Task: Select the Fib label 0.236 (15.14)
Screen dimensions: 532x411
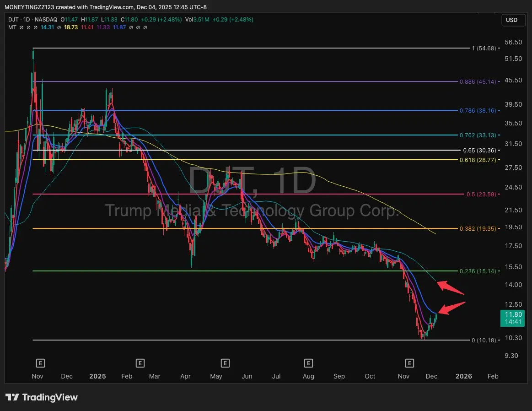Action: coord(478,271)
